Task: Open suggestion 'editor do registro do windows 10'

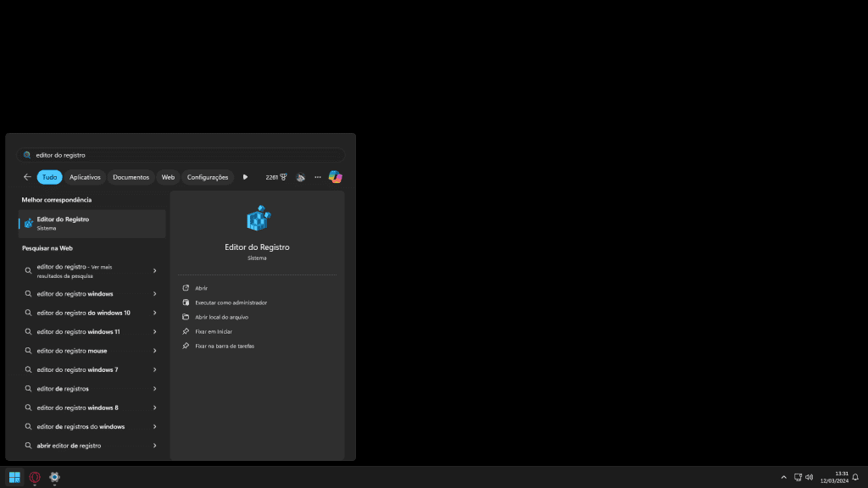Action: [92, 313]
